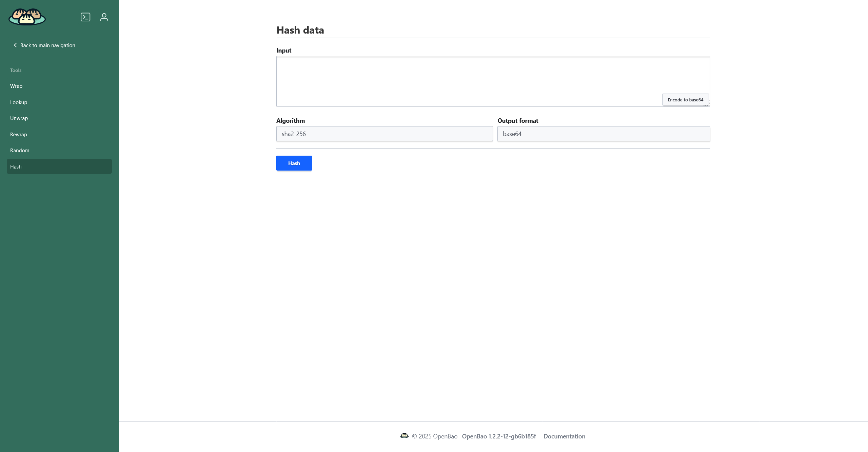
Task: Expand the Tools section header
Action: 16,70
